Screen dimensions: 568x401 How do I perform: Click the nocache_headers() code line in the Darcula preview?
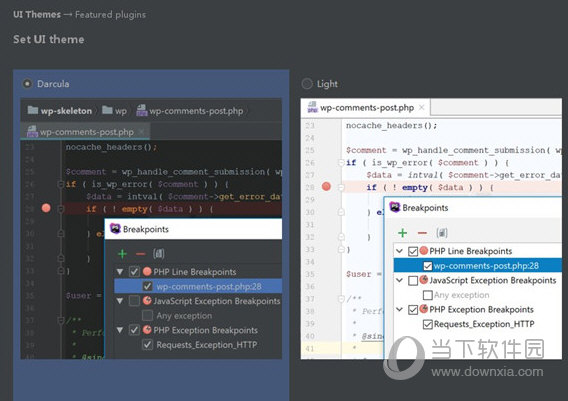tap(111, 147)
